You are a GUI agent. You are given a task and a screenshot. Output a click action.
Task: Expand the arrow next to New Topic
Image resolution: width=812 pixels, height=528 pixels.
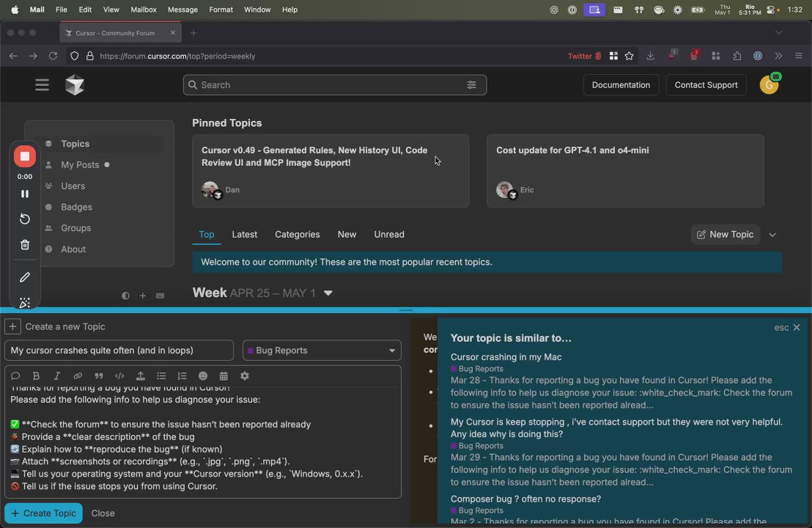tap(772, 235)
